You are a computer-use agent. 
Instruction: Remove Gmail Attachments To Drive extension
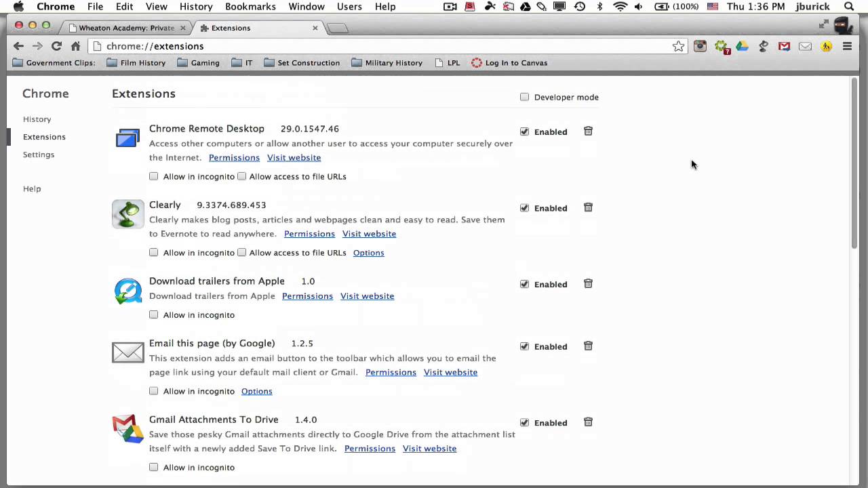coord(588,422)
